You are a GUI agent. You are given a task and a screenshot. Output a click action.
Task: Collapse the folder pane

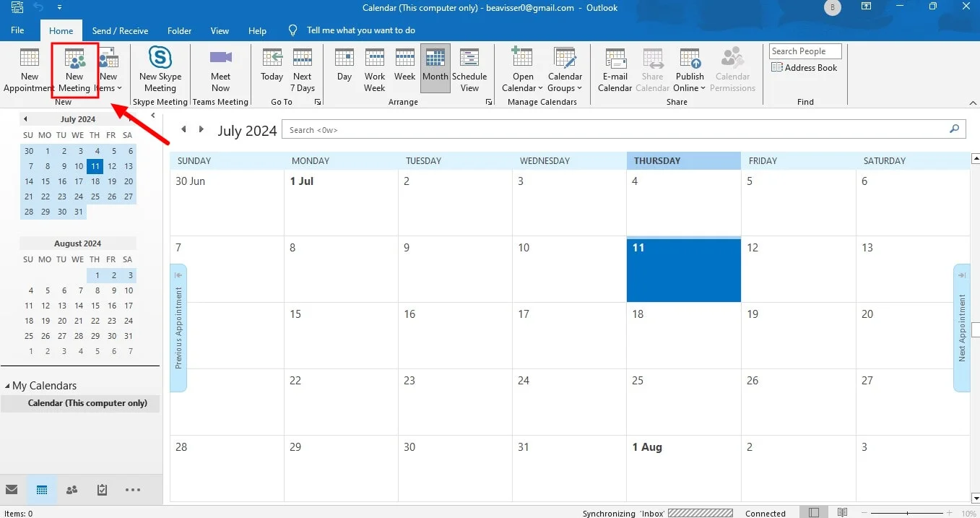(x=153, y=116)
